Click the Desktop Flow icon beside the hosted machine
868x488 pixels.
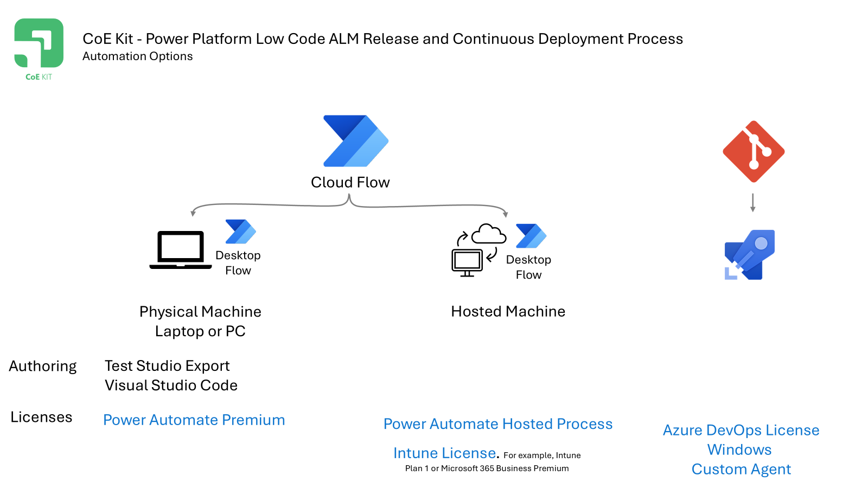[531, 236]
